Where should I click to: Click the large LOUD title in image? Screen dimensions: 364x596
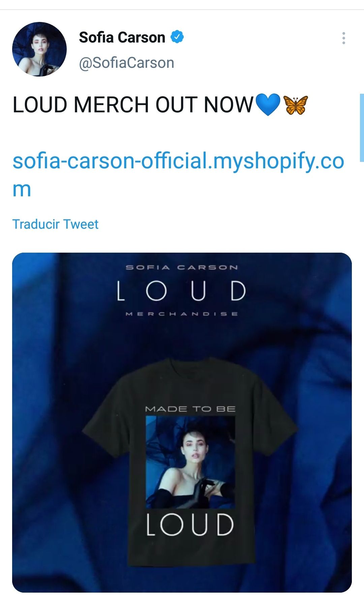pos(182,290)
